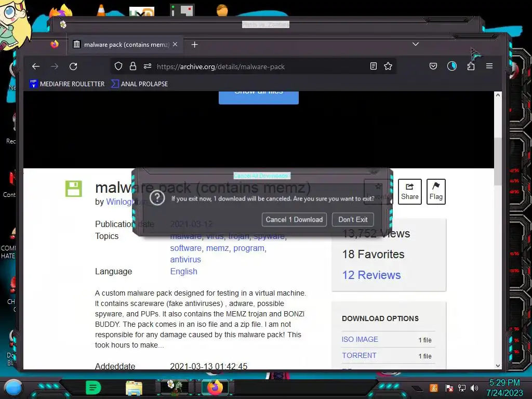The height and width of the screenshot is (399, 532).
Task: Click Cancel 1 Download button
Action: 294,220
